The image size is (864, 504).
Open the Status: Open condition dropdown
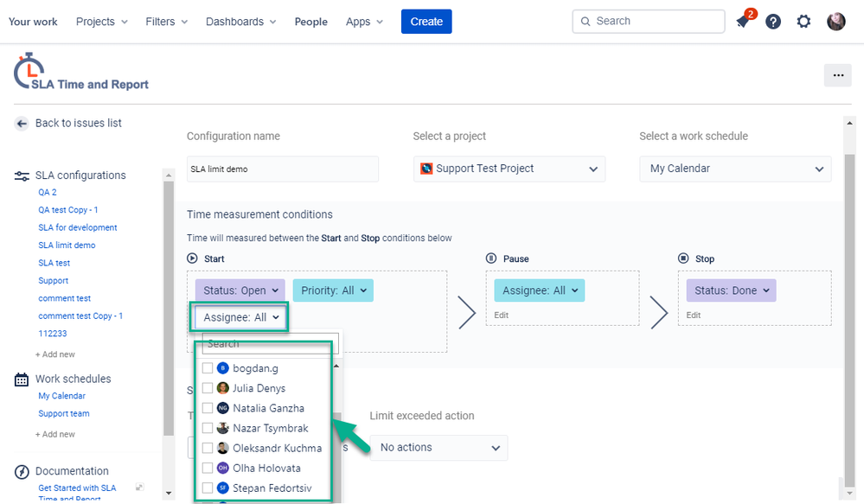pyautogui.click(x=240, y=290)
